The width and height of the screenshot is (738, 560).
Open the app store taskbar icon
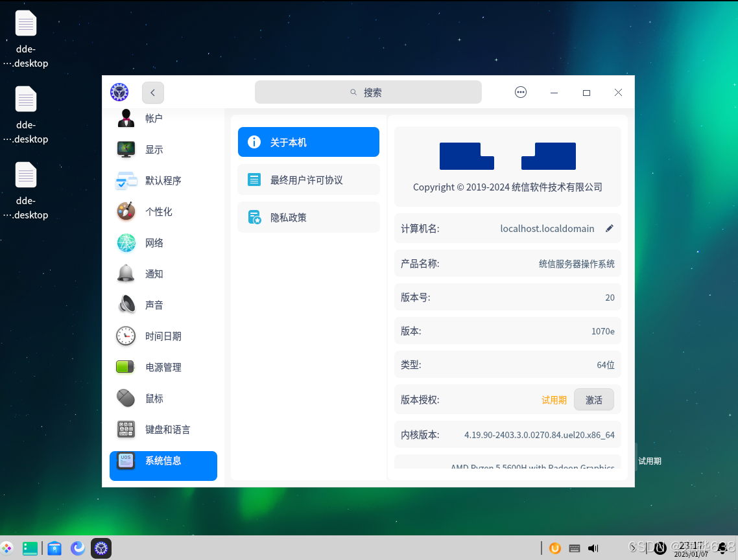(54, 548)
